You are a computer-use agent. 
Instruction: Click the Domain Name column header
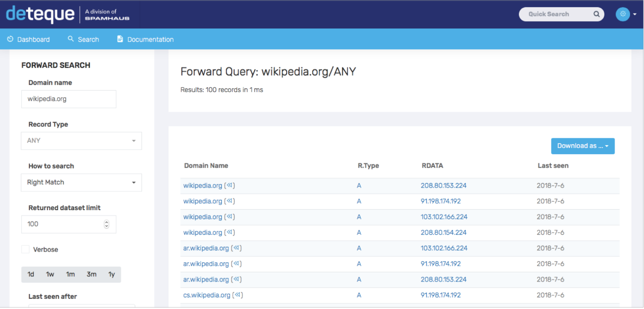[x=206, y=166]
